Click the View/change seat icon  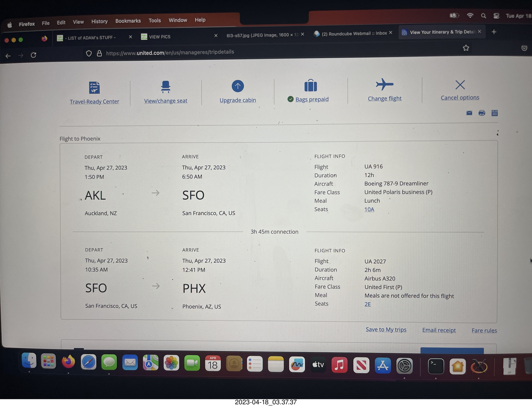pyautogui.click(x=166, y=87)
